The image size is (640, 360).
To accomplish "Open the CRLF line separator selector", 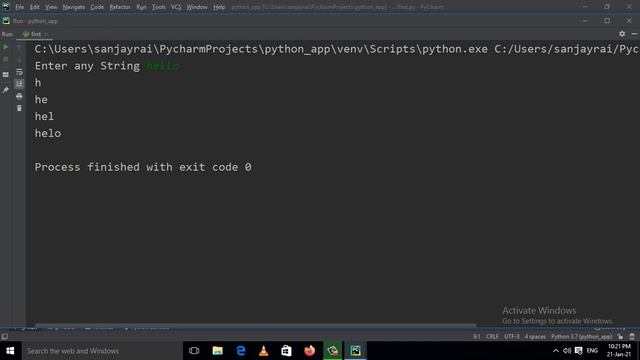I will [x=492, y=337].
